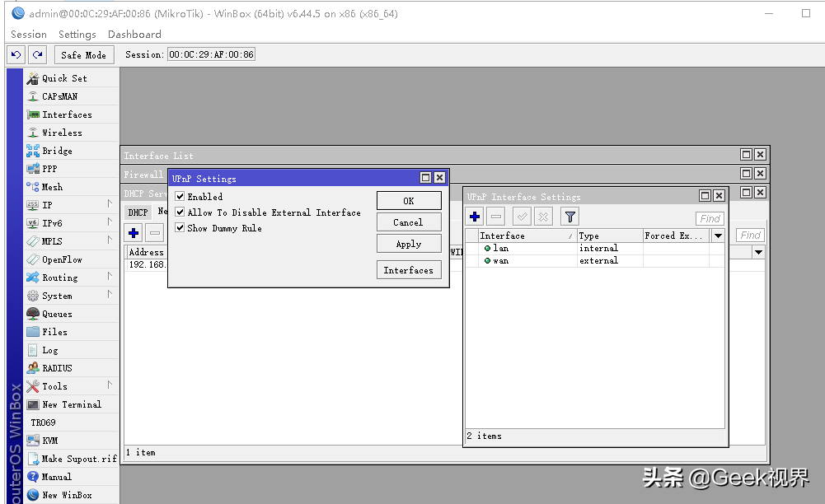Toggle the Enabled checkbox in UPnP Settings
This screenshot has width=825, height=504.
coord(180,197)
